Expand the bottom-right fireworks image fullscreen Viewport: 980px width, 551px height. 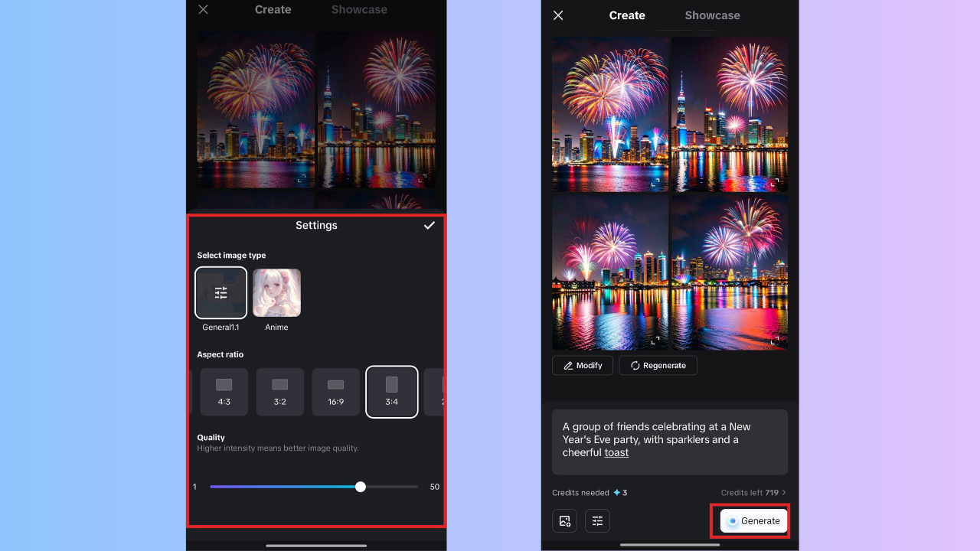click(x=774, y=341)
